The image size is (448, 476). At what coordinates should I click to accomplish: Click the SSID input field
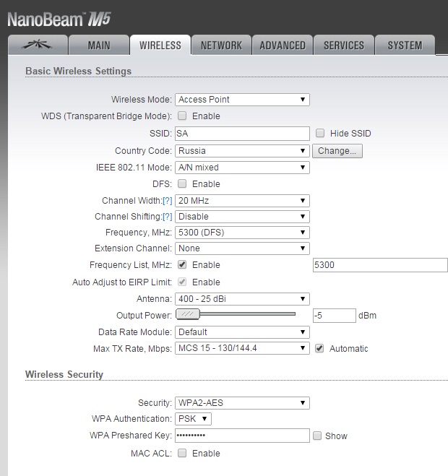pyautogui.click(x=242, y=134)
